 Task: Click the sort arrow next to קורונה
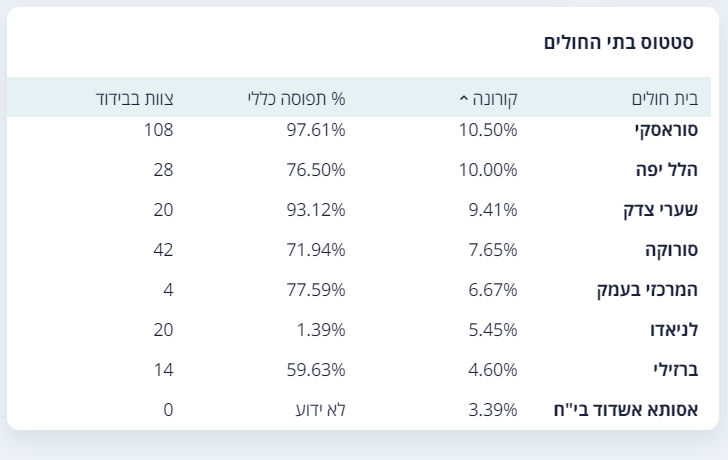pos(463,98)
